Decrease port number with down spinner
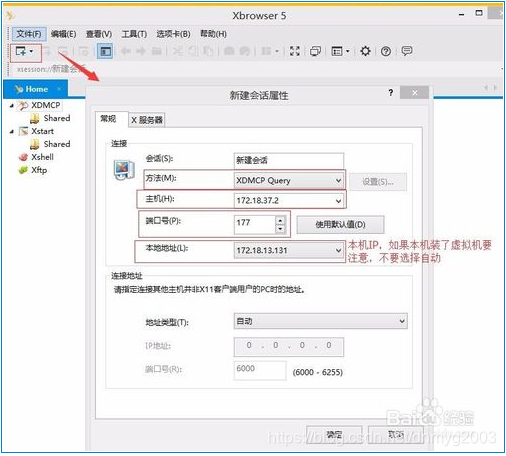Screen dimensions: 506x456 280,229
